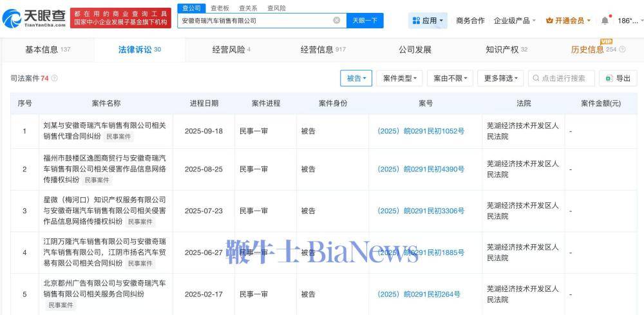Click the magnifier icon in the case search
The width and height of the screenshot is (644, 315).
[x=536, y=79]
